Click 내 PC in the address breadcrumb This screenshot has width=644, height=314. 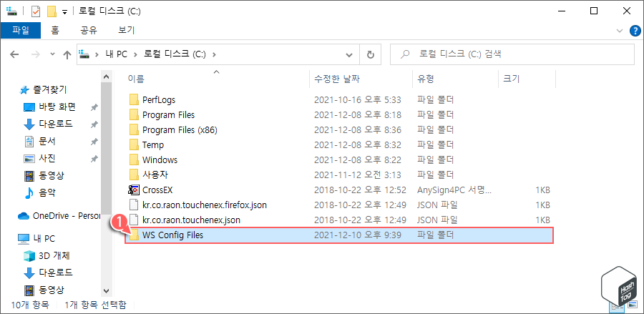pos(117,54)
